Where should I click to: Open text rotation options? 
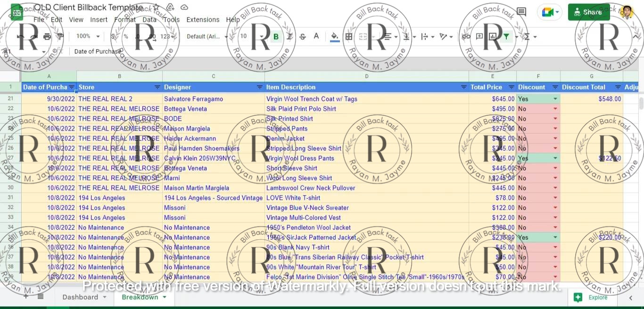446,36
